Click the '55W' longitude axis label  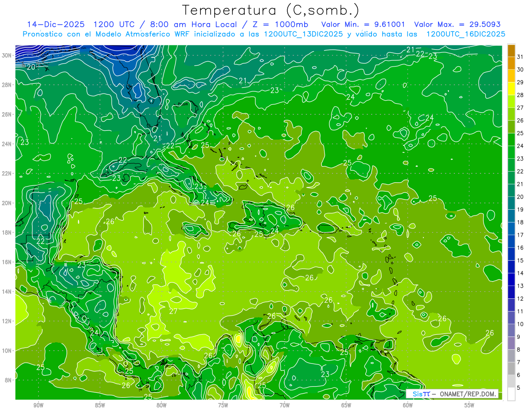pos(469,405)
